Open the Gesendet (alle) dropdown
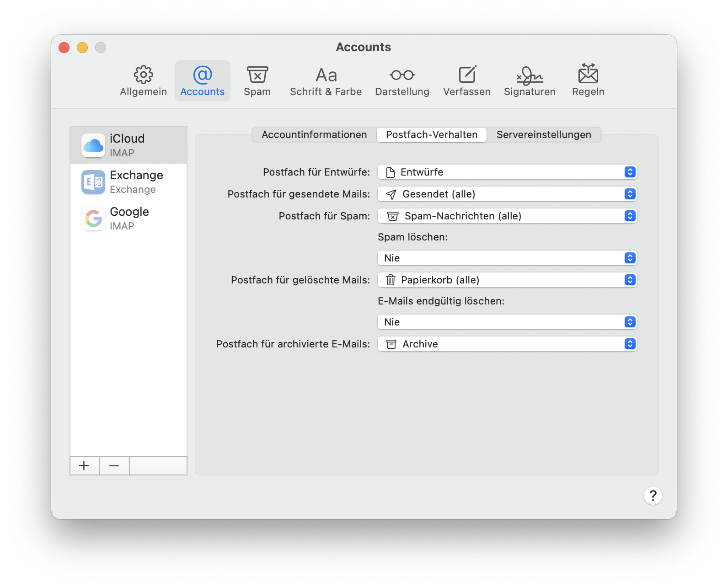Viewport: 728px width, 587px height. (x=507, y=194)
